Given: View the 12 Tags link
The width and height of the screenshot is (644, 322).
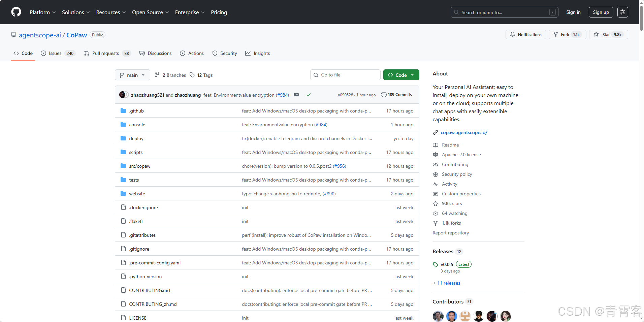Looking at the screenshot, I should click(201, 75).
